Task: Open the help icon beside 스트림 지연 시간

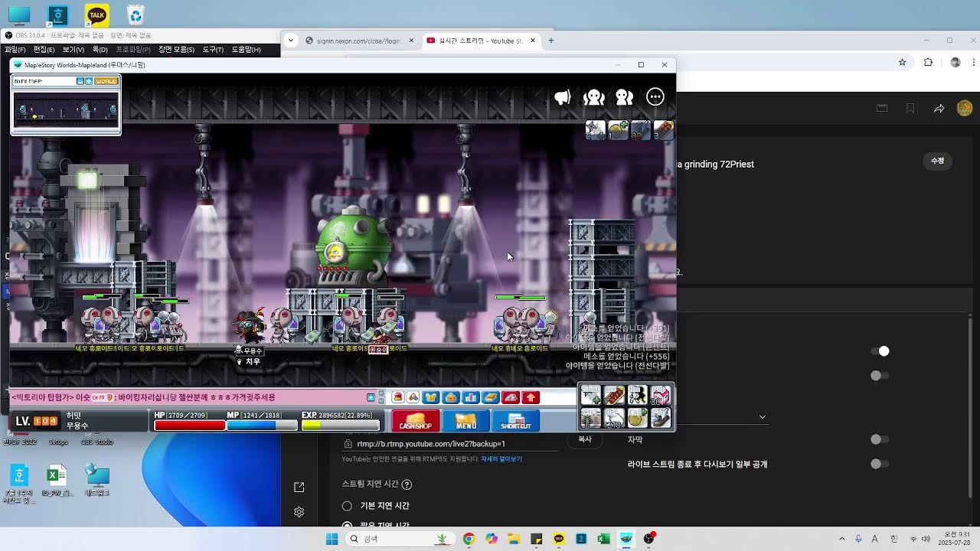Action: [407, 484]
